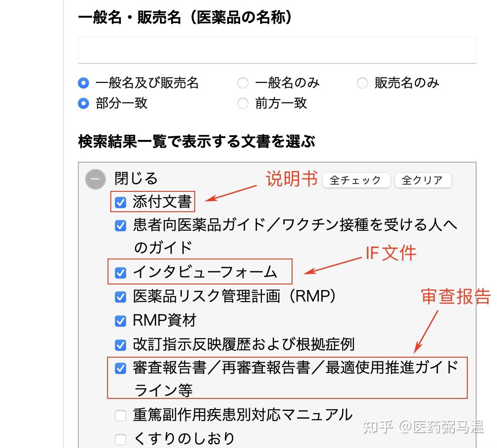Click the drug name search input field

tap(277, 50)
